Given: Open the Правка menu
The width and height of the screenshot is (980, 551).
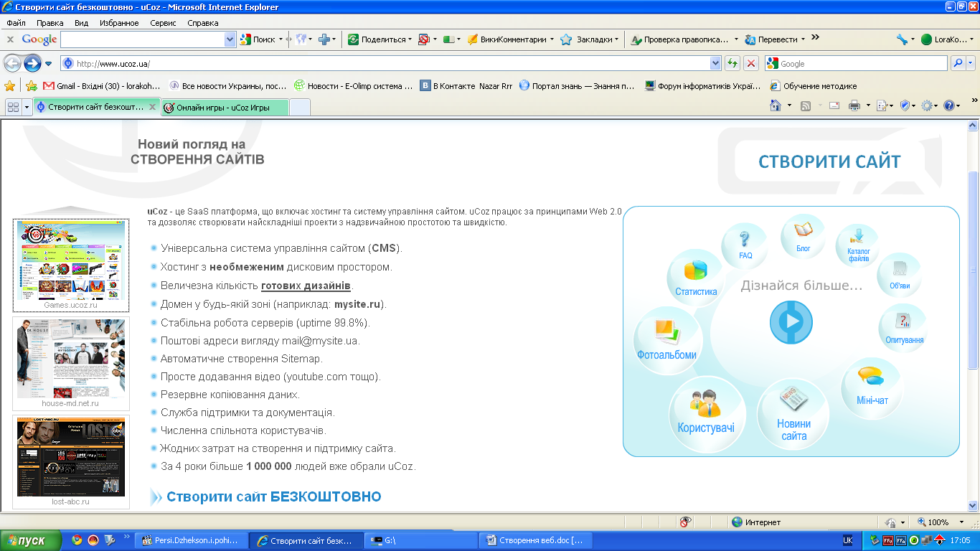Looking at the screenshot, I should pos(50,23).
